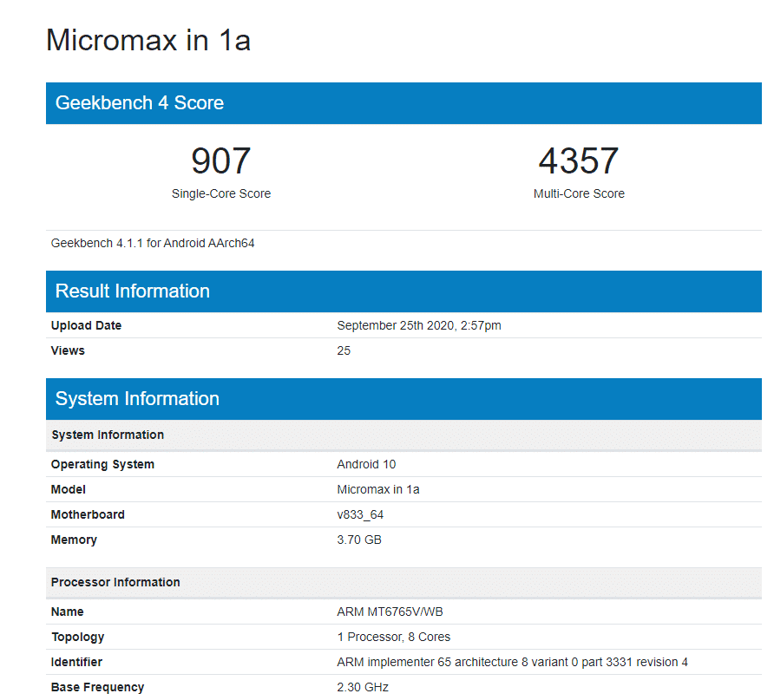Click the Micromax in 1a model entry
The width and height of the screenshot is (774, 700).
pyautogui.click(x=378, y=489)
